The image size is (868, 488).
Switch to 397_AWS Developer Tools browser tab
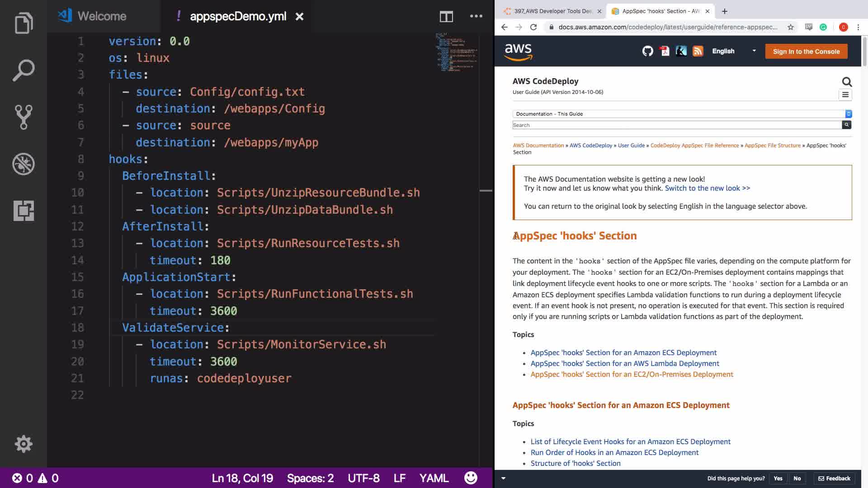(552, 11)
